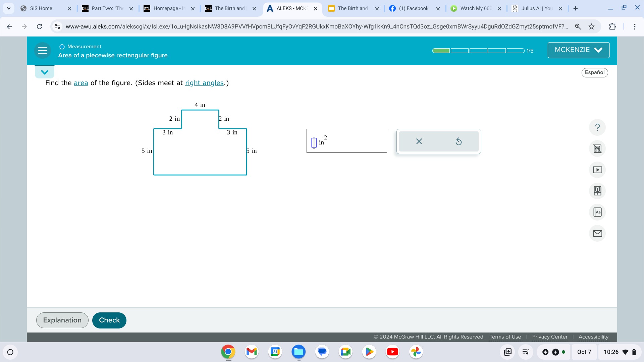Open Google Calendar from the shelf
The height and width of the screenshot is (362, 644).
tap(275, 352)
